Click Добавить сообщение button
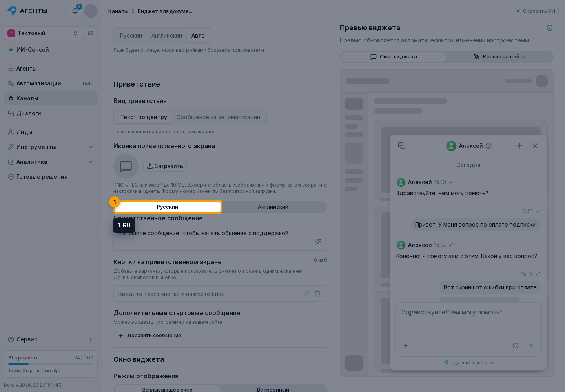Screen dimensions: 565x392 pos(149,336)
